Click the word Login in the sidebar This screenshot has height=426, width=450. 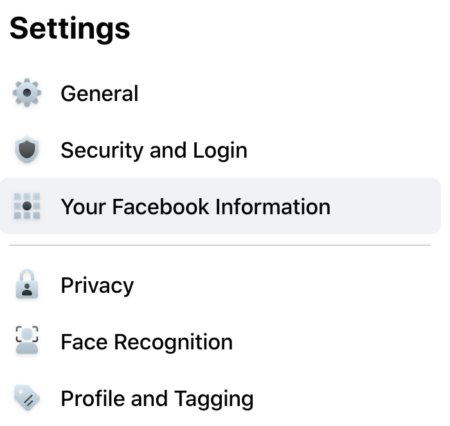click(220, 151)
